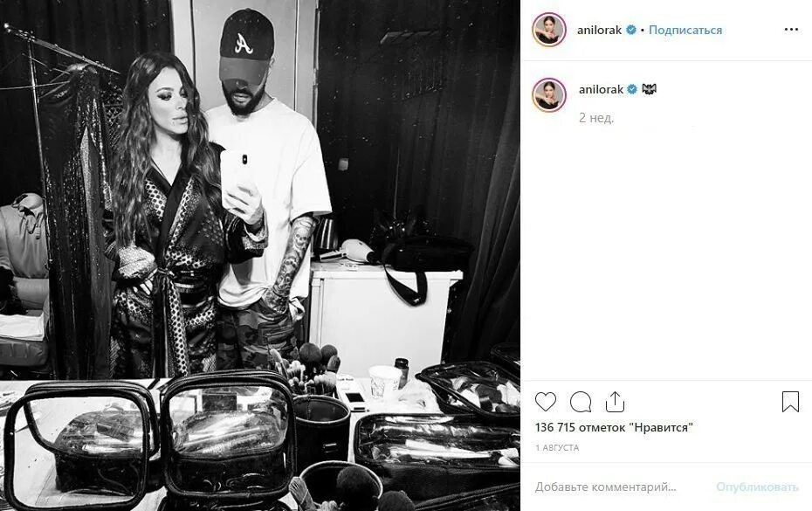Open comments via speech bubble icon

click(581, 402)
